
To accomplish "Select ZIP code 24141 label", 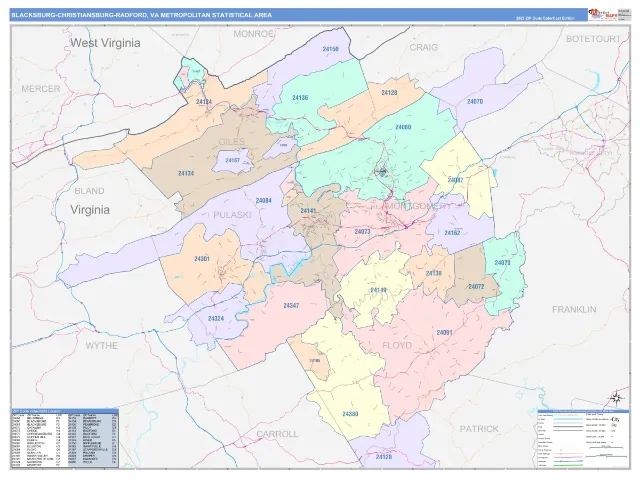I will (308, 211).
